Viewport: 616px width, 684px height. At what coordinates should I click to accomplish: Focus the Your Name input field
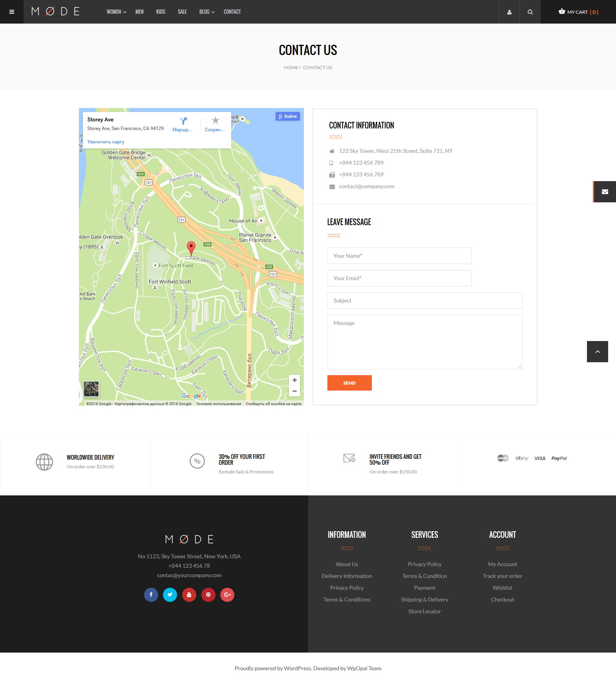point(399,256)
